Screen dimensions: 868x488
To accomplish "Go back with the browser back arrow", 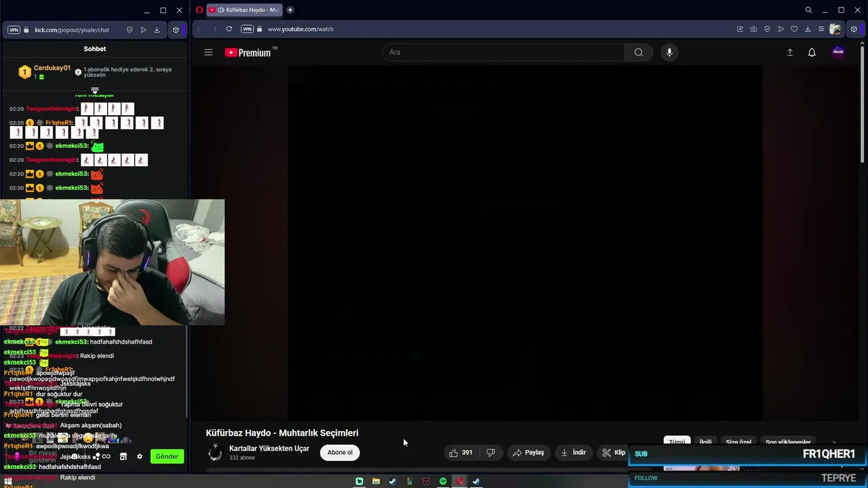I will [199, 29].
